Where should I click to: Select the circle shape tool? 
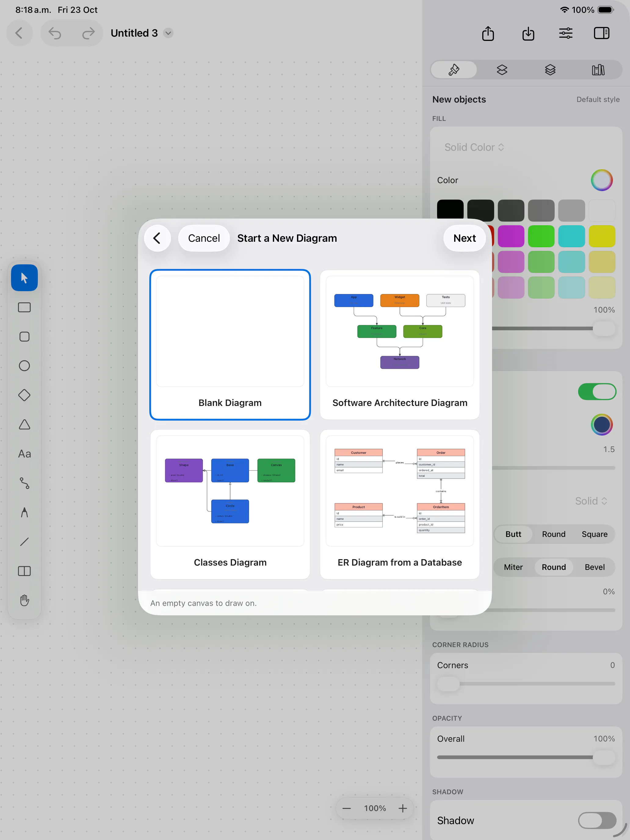(24, 366)
